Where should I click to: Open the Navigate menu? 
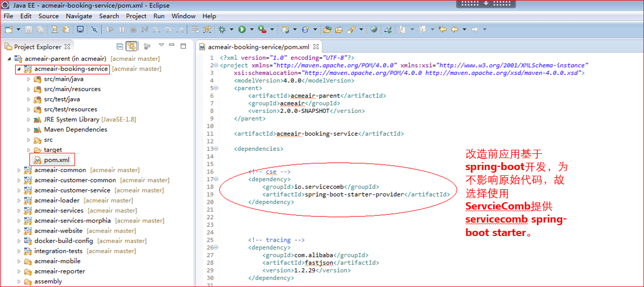[79, 16]
